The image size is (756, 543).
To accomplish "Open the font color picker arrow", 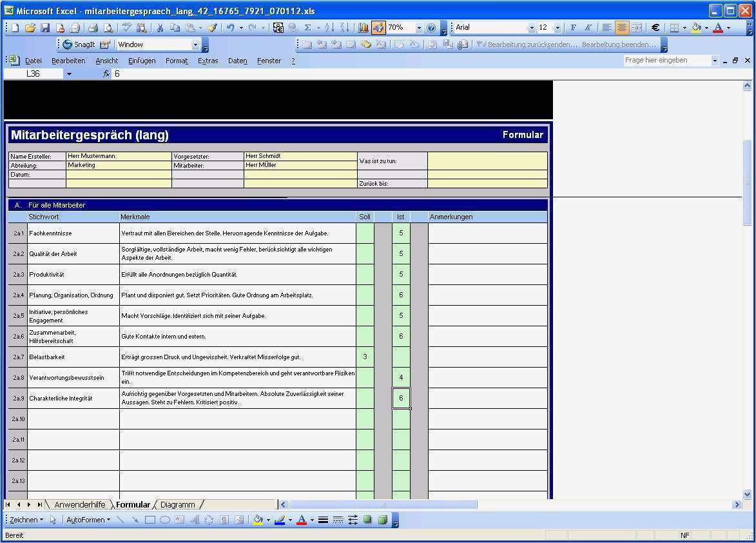I will click(728, 28).
